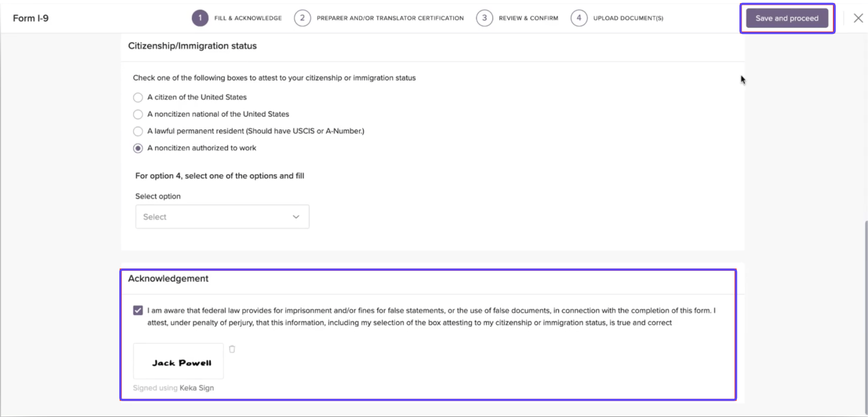Click step 4 circle icon

click(579, 18)
